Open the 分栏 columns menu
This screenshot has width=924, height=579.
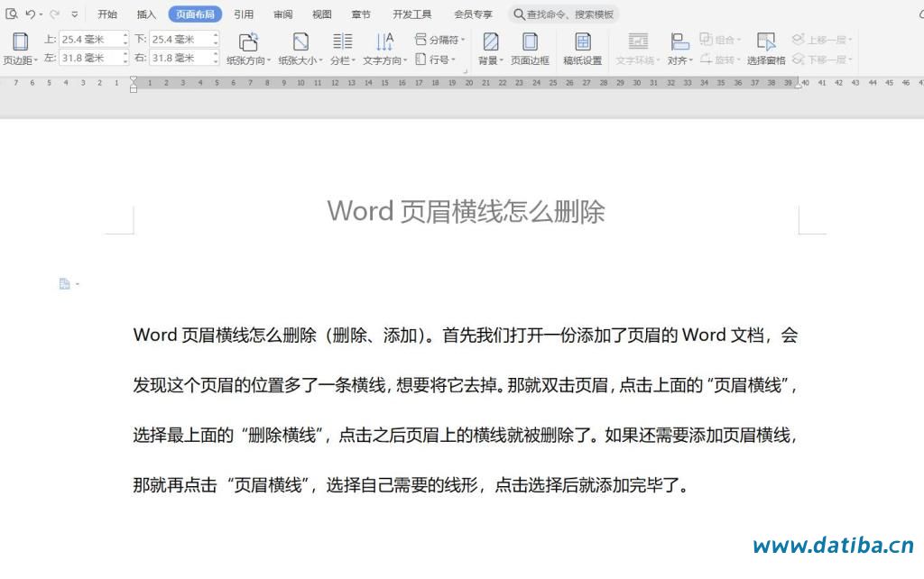(x=342, y=49)
